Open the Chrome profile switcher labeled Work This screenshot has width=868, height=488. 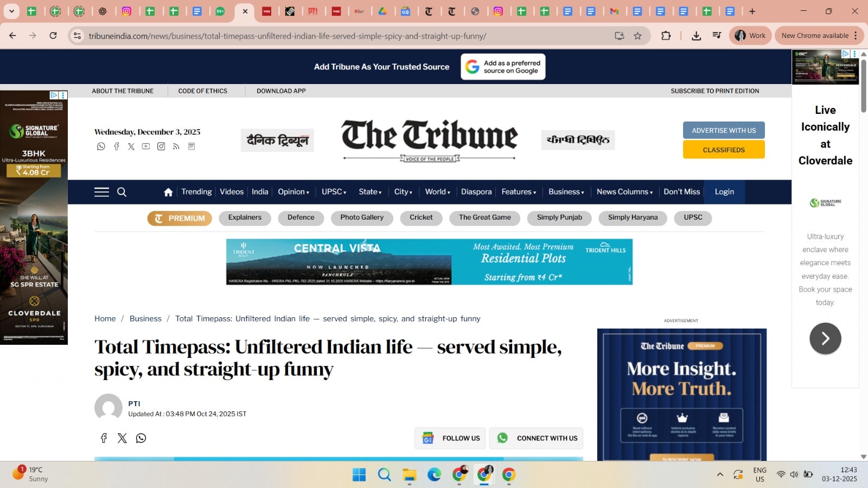tap(750, 35)
